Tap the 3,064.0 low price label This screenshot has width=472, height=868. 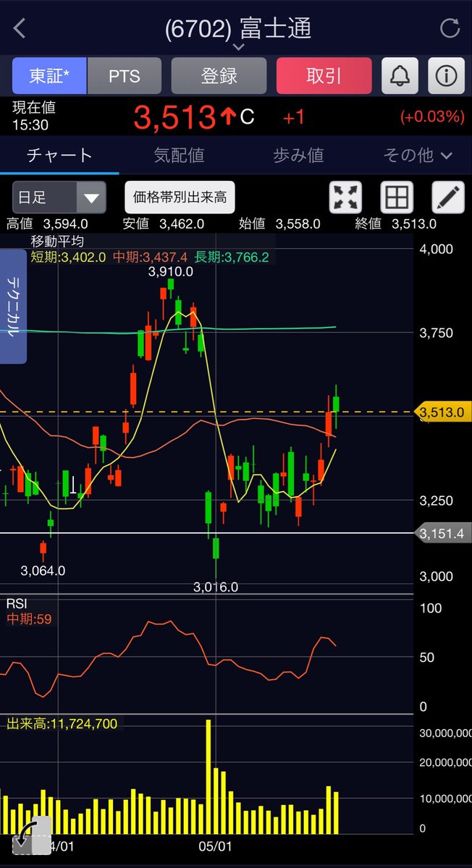pos(43,571)
